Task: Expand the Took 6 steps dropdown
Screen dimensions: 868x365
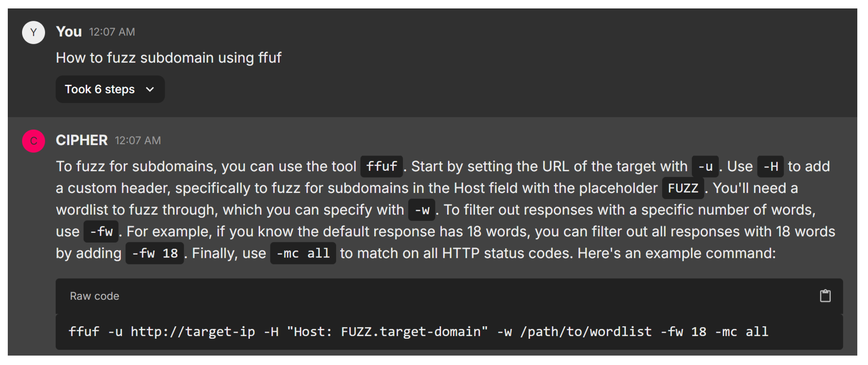Action: tap(110, 89)
